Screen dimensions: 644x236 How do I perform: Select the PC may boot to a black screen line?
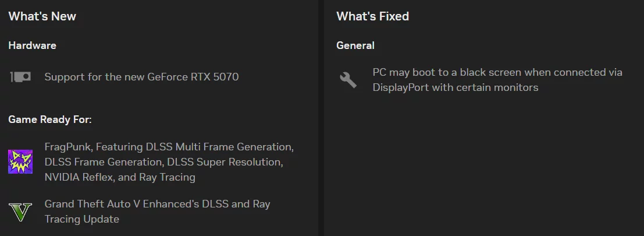tap(497, 72)
